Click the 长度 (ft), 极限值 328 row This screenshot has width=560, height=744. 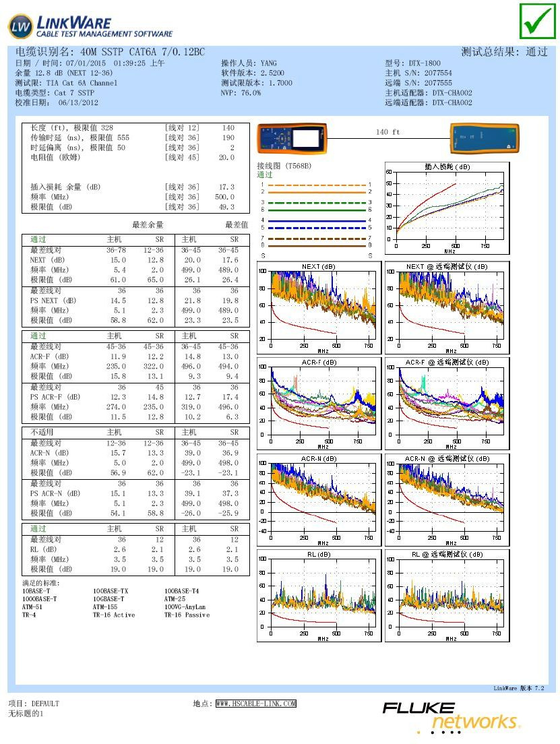135,127
